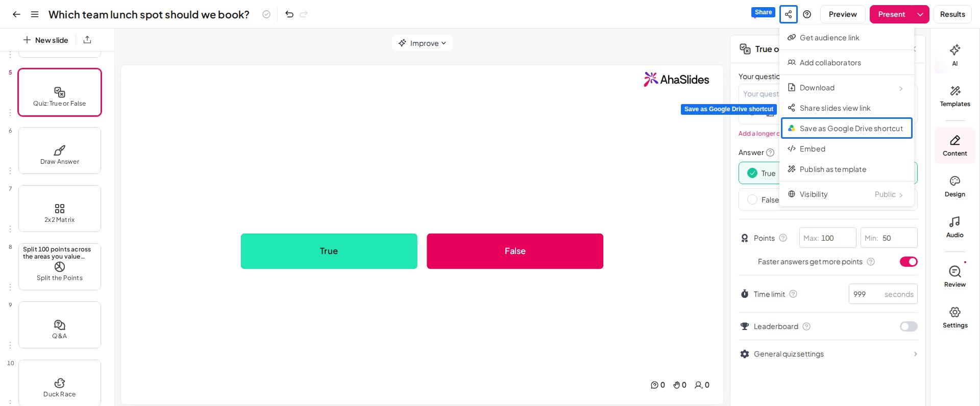
Task: Click the Time limit seconds field
Action: coord(883,294)
